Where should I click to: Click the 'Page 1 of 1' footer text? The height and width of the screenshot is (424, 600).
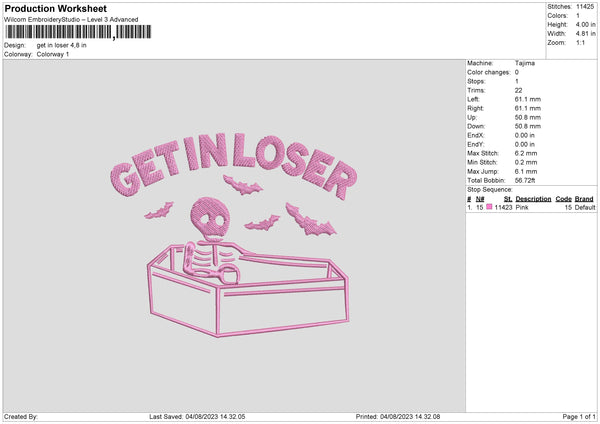[579, 416]
